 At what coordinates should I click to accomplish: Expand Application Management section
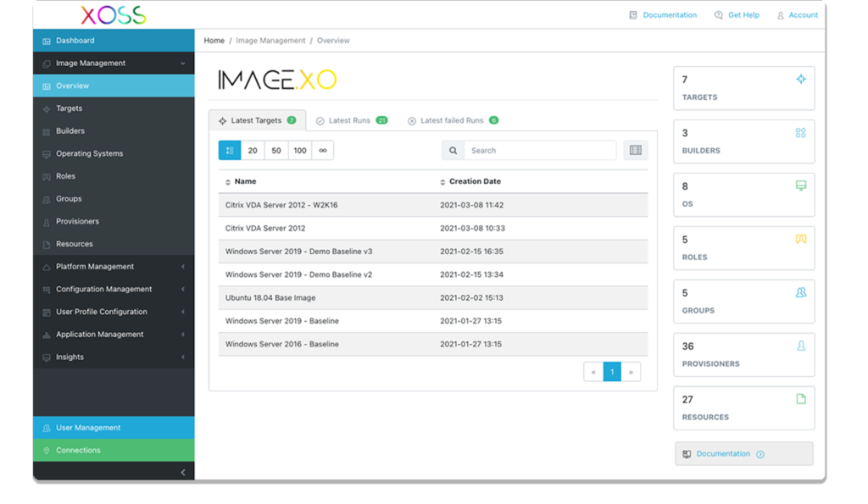coord(114,335)
